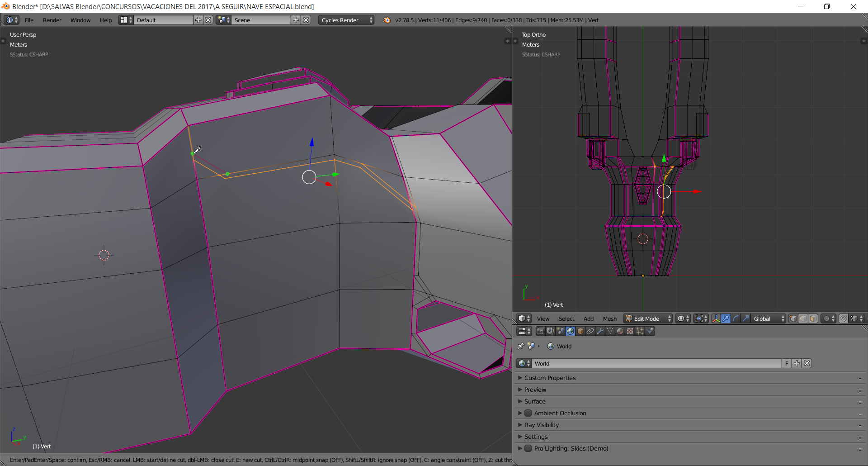Open the mesh Data triangle tab
This screenshot has height=466, width=868.
(x=610, y=331)
